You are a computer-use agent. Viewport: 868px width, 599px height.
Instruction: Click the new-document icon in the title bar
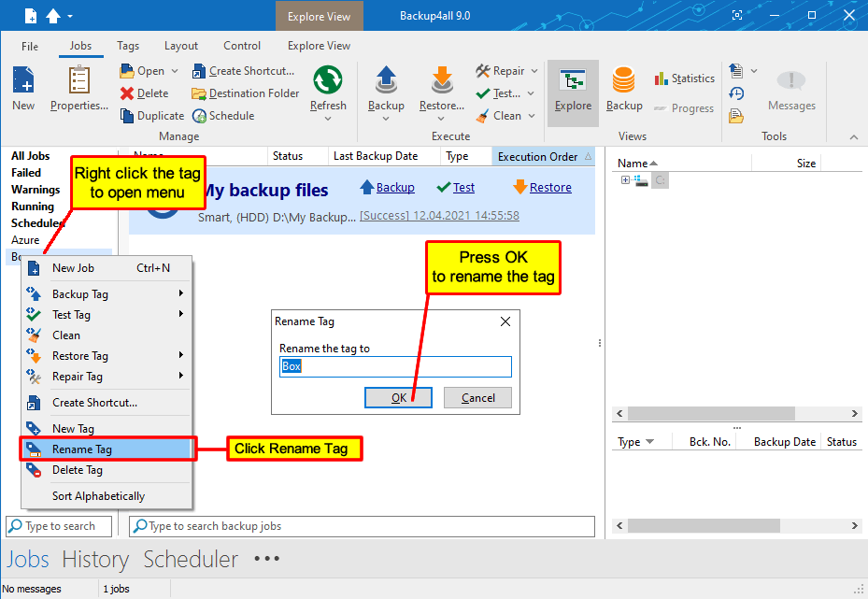coord(31,16)
